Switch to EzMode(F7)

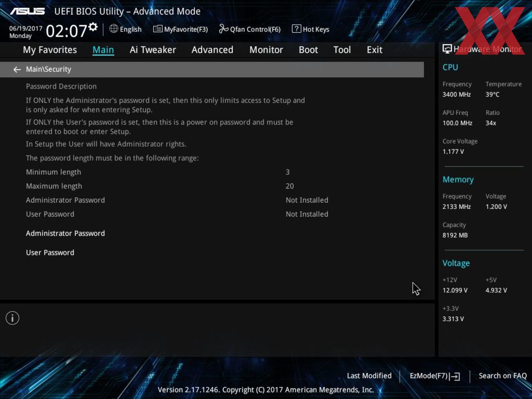coord(428,376)
